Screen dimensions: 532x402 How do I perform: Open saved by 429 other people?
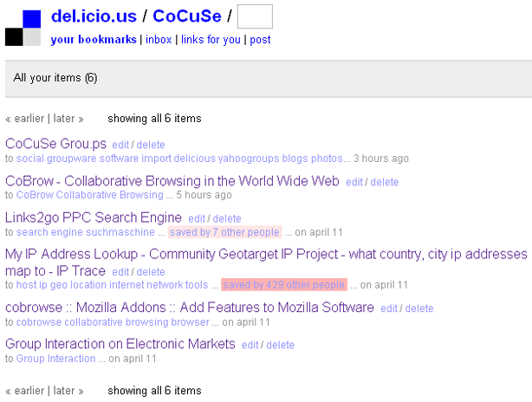(x=284, y=285)
